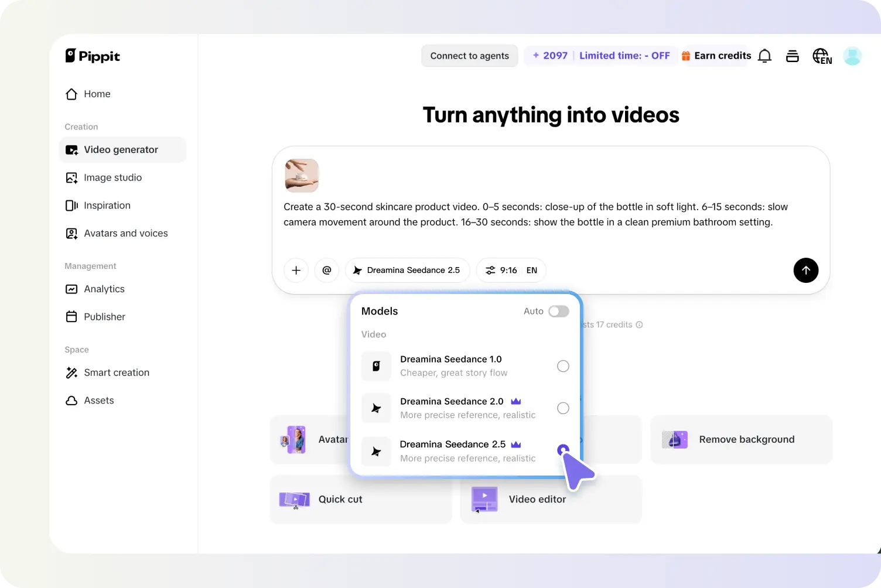Click the Dreamina Seedance 2.5 list icon

[x=376, y=451]
